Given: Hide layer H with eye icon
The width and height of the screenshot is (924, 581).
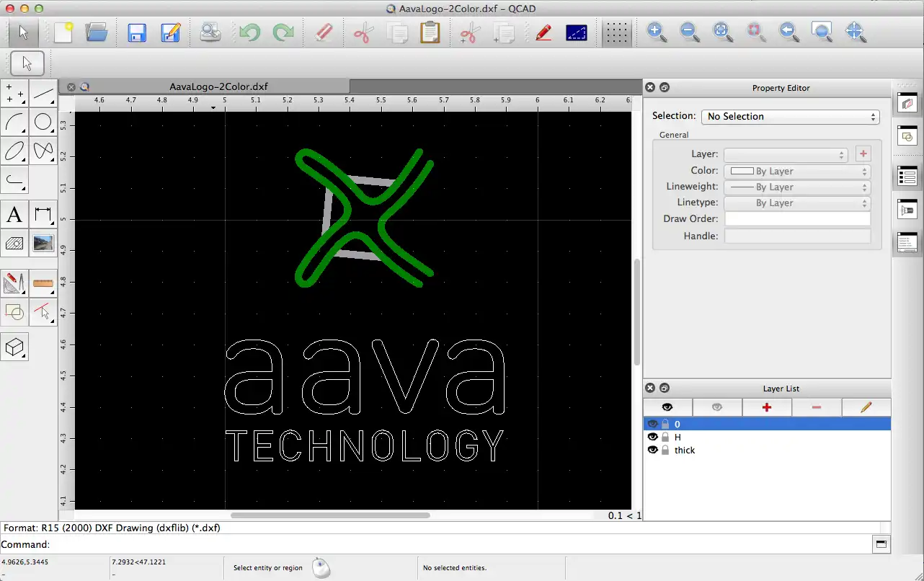Looking at the screenshot, I should point(653,437).
